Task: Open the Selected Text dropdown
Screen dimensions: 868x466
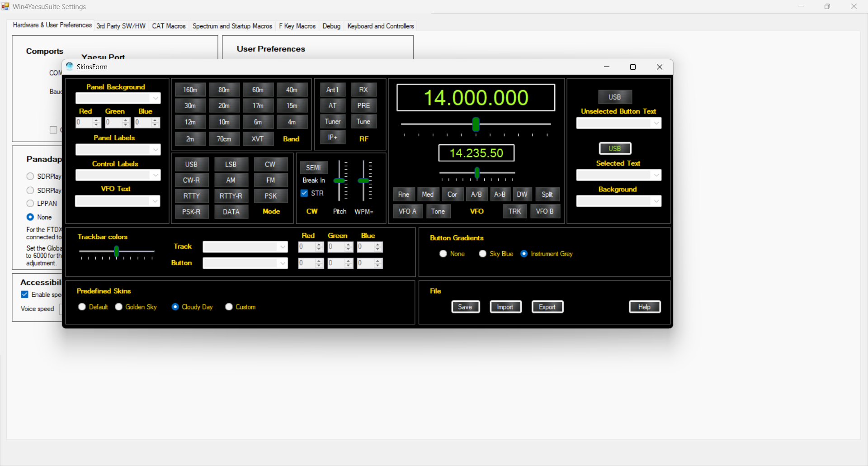Action: click(619, 175)
